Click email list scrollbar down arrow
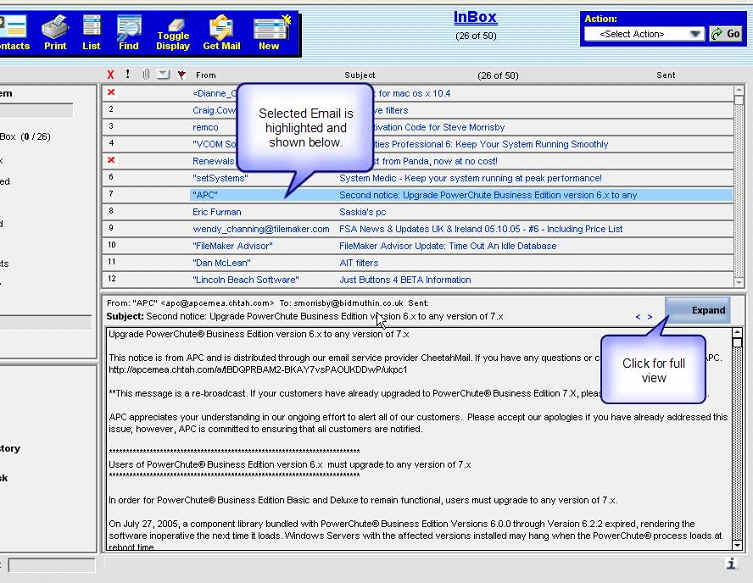The height and width of the screenshot is (583, 753). (x=739, y=282)
